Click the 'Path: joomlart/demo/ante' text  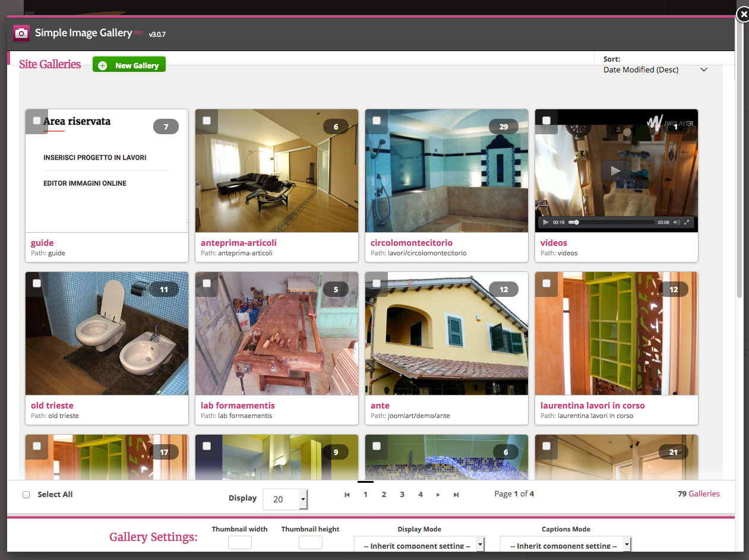click(x=410, y=416)
